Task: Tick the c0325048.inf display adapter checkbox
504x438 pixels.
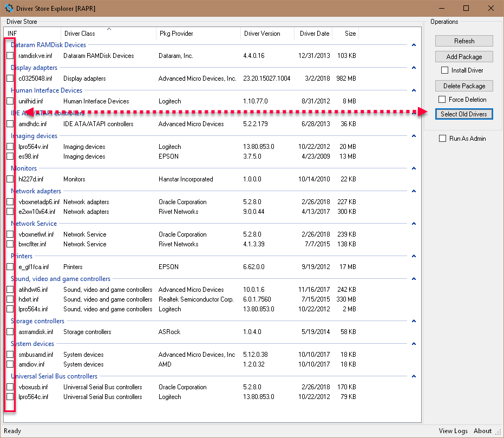Action: tap(10, 78)
